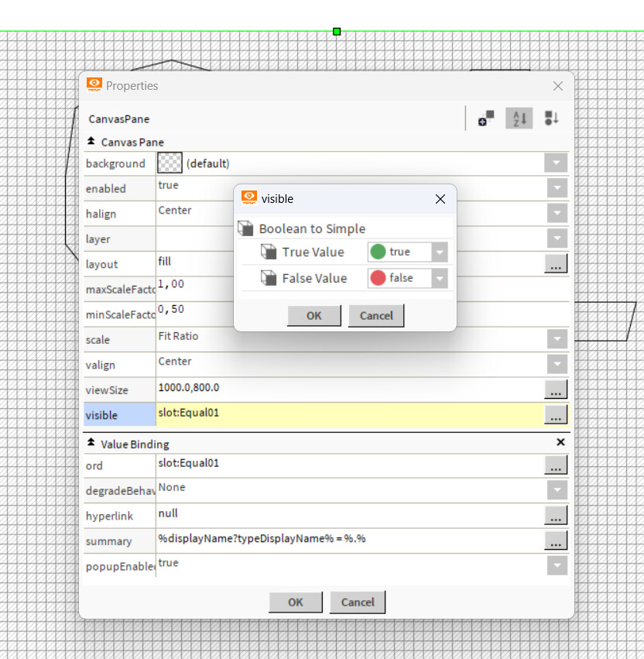Collapse the Canvas Pane section
This screenshot has height=659, width=644.
click(91, 142)
